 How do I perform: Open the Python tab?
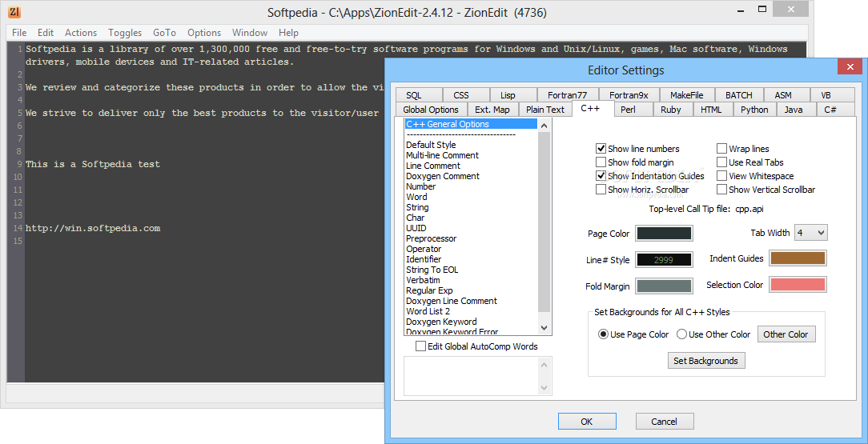tap(754, 110)
